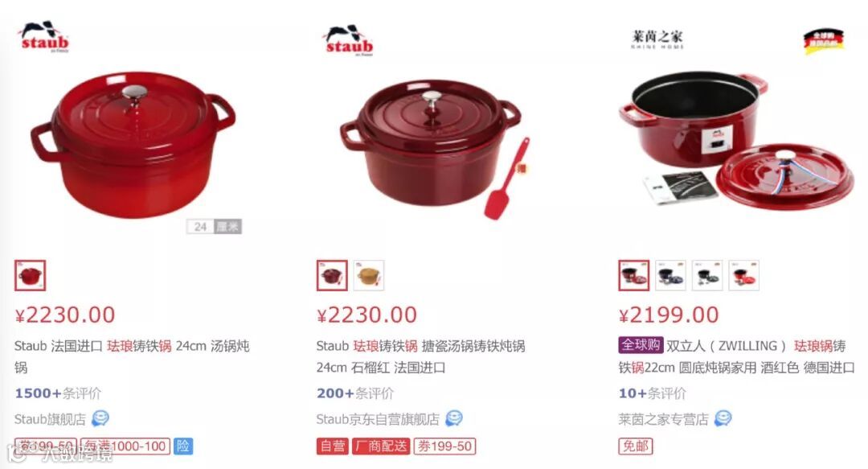Click Staub logo above first product
The height and width of the screenshot is (469, 868).
click(44, 37)
